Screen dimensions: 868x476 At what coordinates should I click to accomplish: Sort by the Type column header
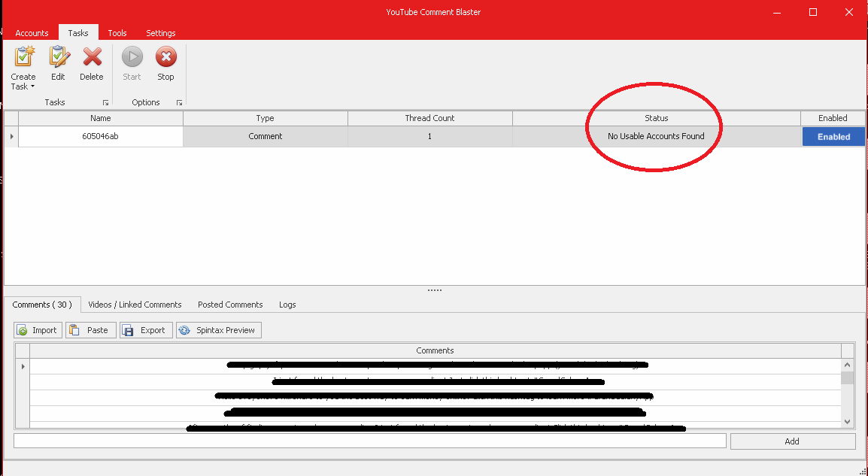coord(266,118)
